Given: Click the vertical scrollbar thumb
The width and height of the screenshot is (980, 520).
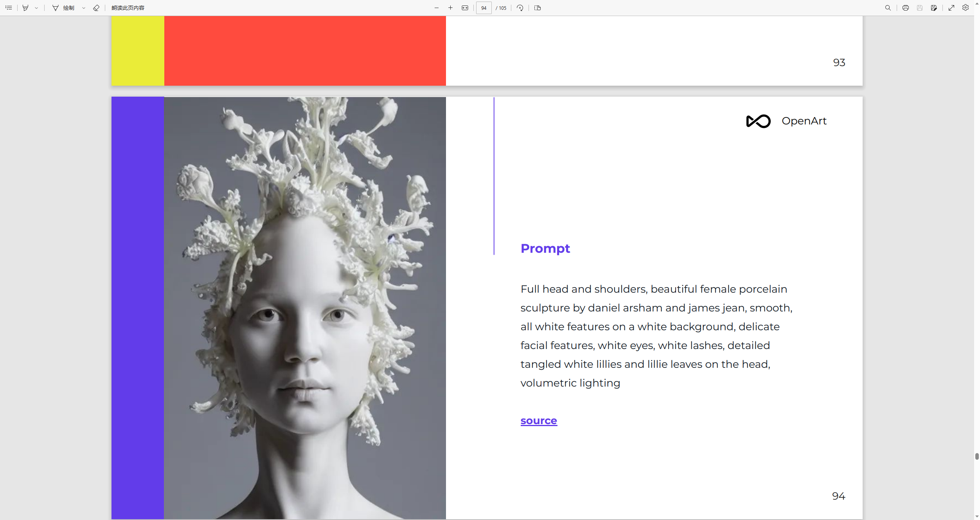Looking at the screenshot, I should click(x=976, y=456).
